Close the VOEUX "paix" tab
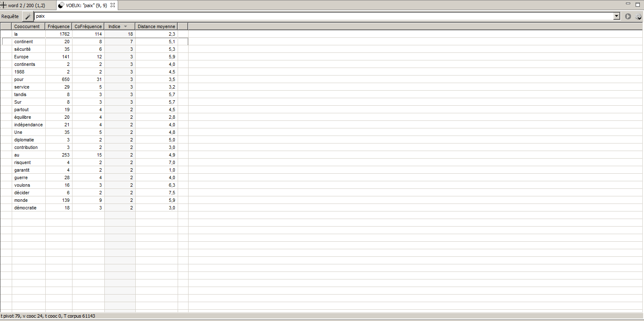Screen dimensions: 644x321 point(113,5)
